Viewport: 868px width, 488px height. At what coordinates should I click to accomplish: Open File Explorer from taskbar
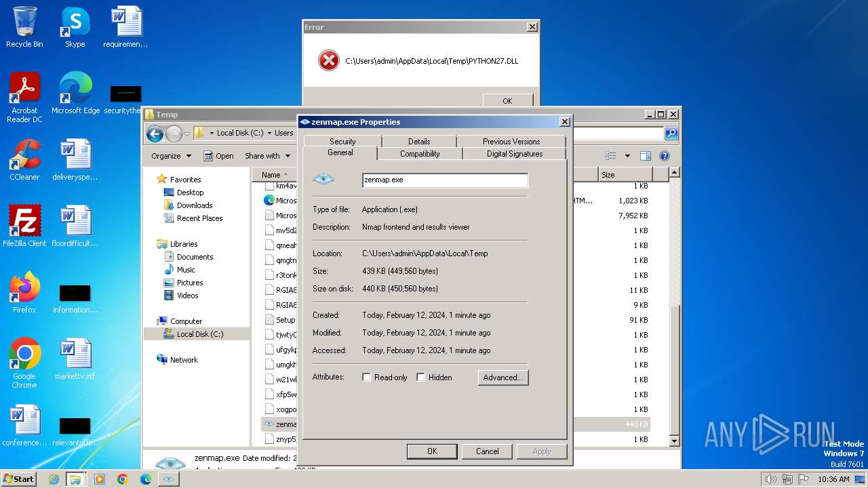point(75,479)
